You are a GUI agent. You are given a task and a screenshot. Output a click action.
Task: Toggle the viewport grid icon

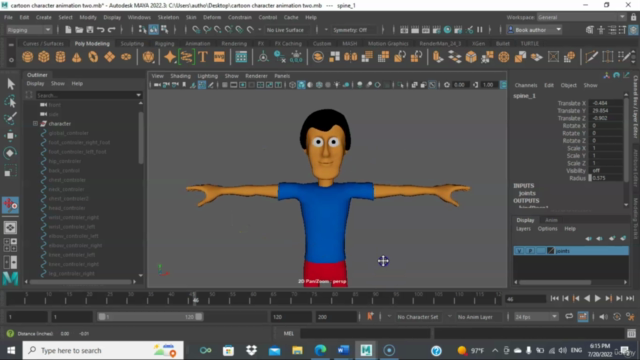coord(224,85)
